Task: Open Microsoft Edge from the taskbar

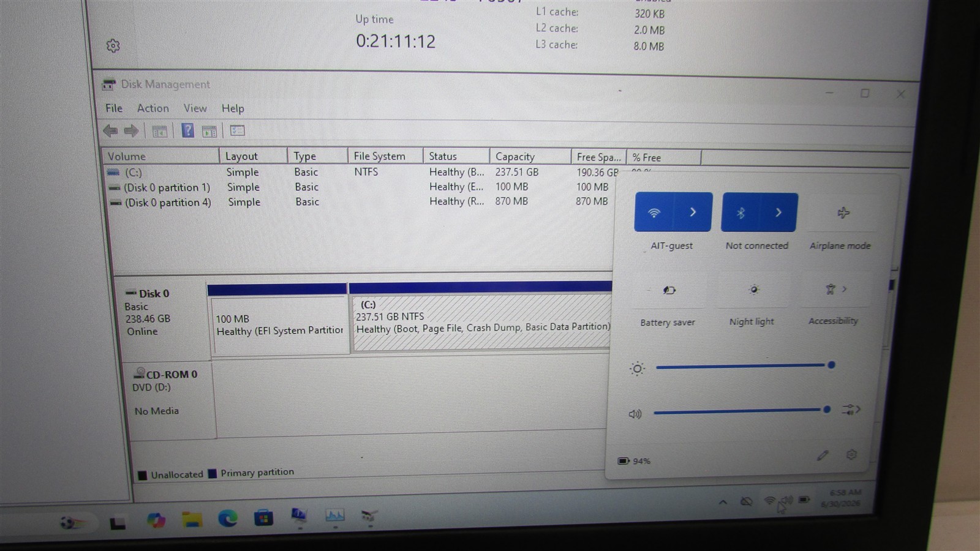Action: (228, 519)
